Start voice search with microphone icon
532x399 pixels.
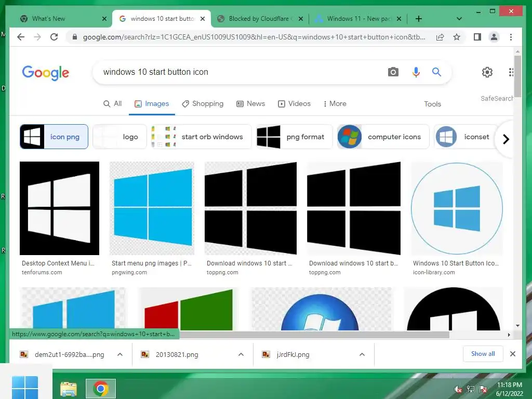416,72
